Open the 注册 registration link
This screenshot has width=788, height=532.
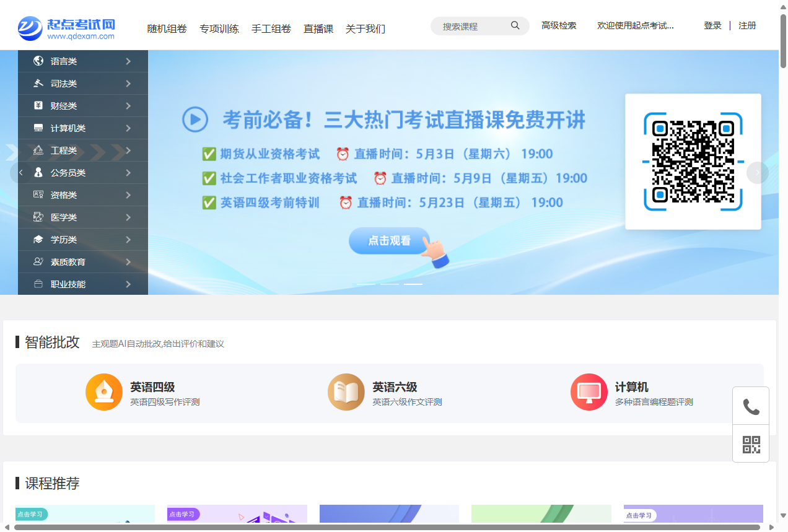click(x=748, y=26)
